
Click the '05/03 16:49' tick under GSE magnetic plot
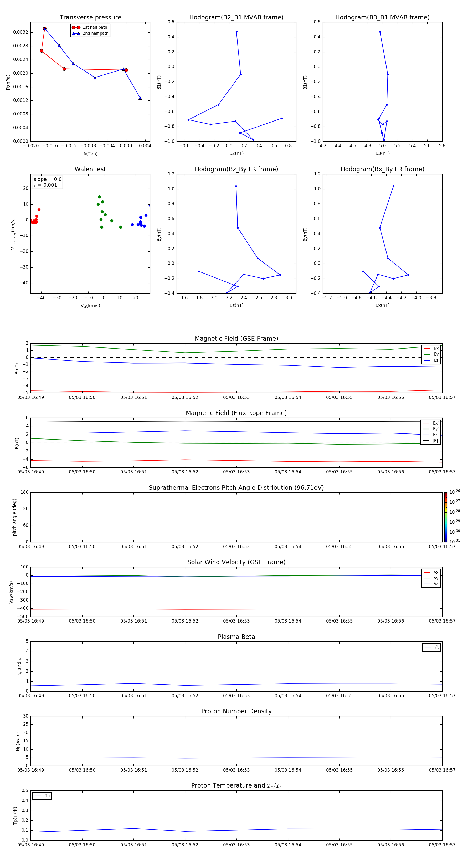tap(31, 397)
